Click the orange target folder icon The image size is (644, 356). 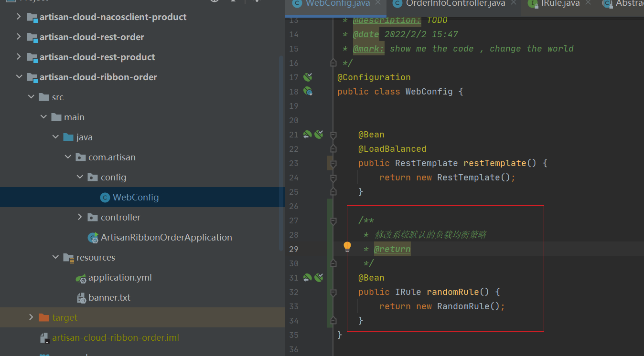coord(44,317)
